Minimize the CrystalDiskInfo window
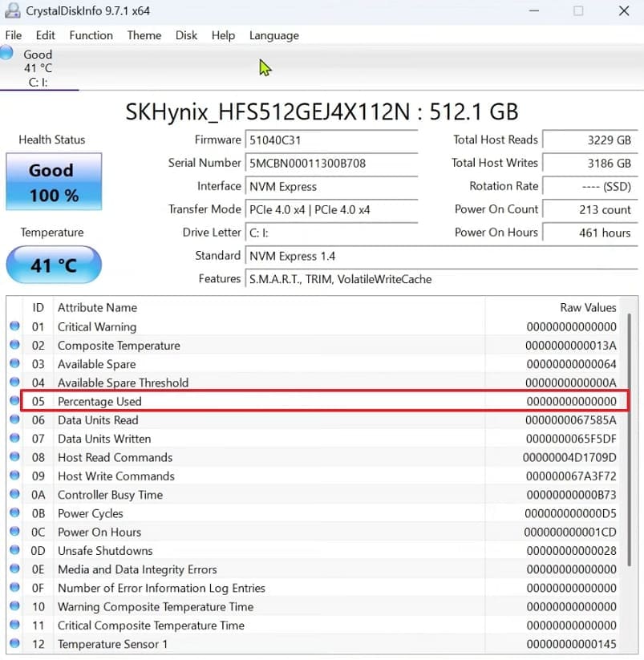 [x=533, y=10]
